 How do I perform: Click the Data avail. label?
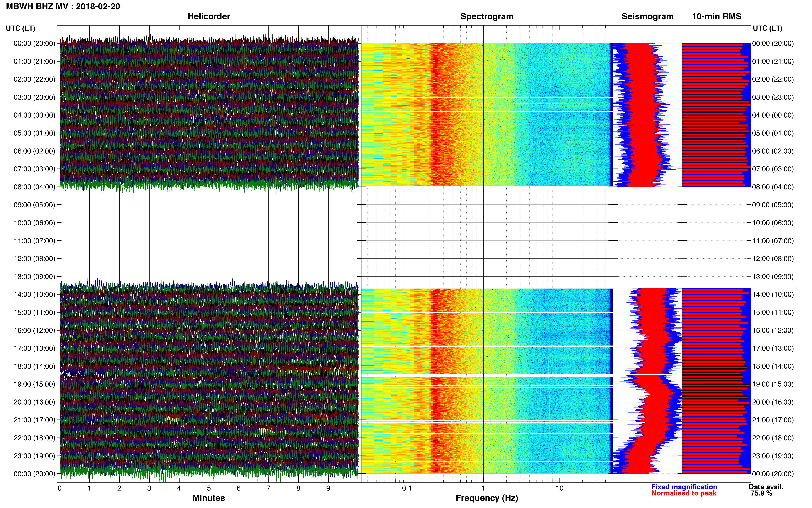coord(766,487)
